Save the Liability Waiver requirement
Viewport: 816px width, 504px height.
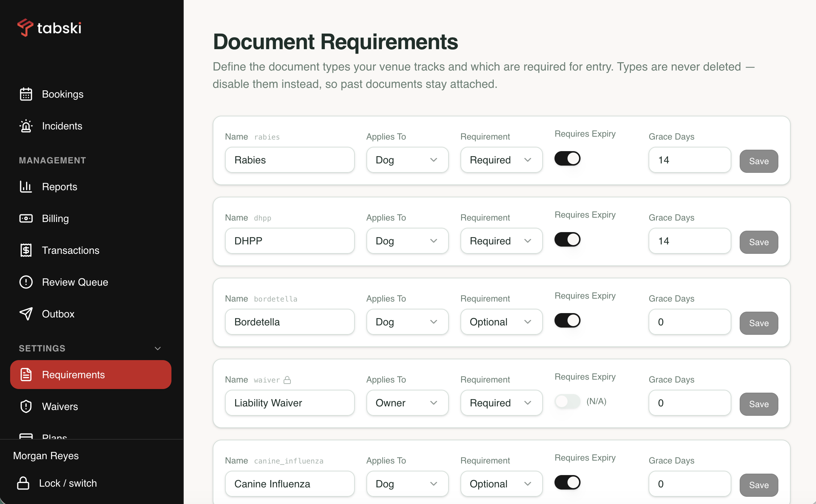(x=759, y=404)
